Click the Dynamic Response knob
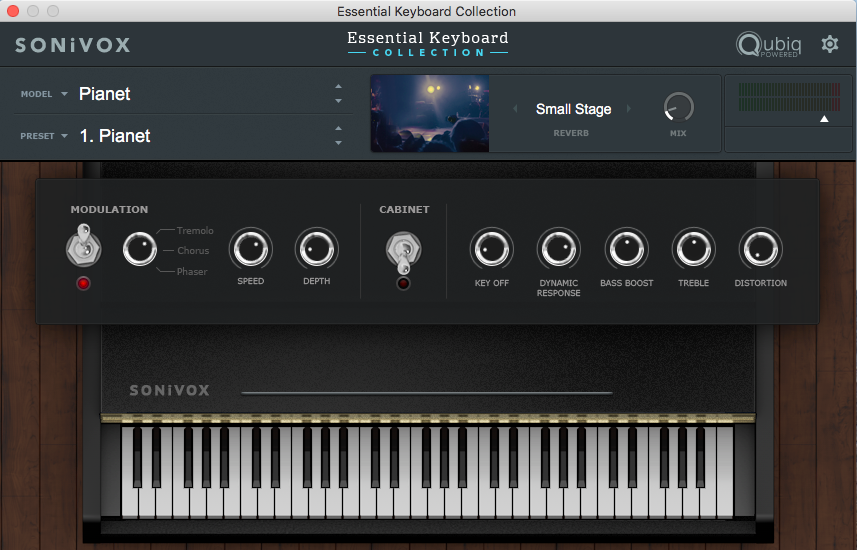 click(558, 248)
